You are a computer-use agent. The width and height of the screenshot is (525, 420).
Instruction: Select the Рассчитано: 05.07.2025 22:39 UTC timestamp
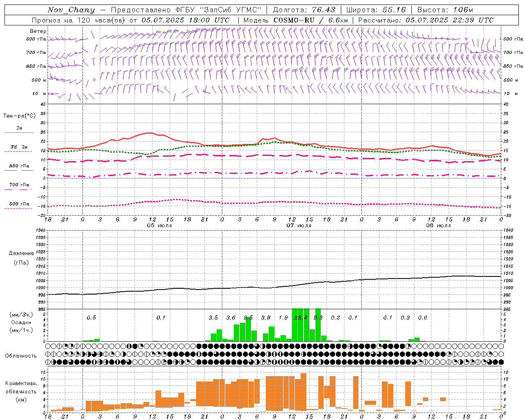tap(426, 20)
